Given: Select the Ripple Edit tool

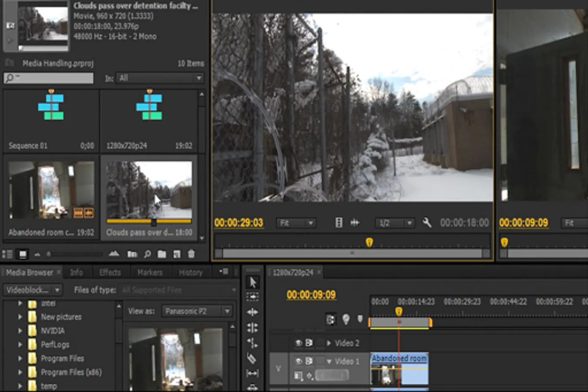Looking at the screenshot, I should point(252,312).
